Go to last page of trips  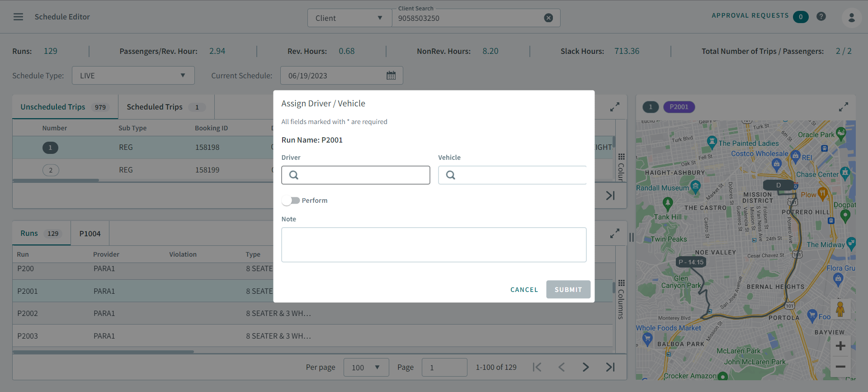pos(610,196)
